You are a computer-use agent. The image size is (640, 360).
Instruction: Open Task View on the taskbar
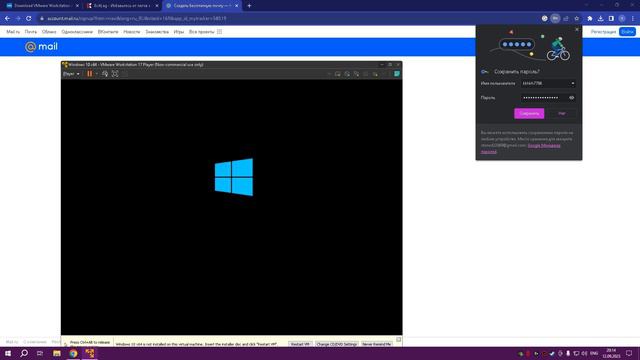click(x=40, y=353)
